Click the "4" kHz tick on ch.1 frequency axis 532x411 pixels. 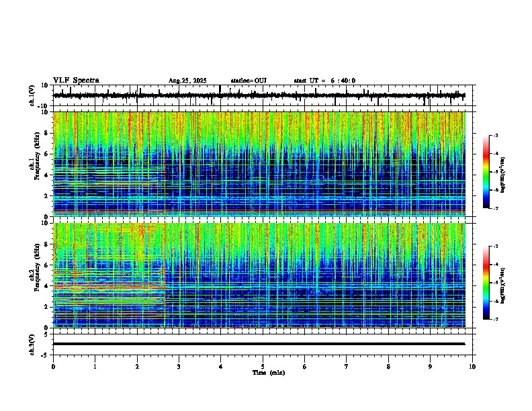click(x=47, y=175)
